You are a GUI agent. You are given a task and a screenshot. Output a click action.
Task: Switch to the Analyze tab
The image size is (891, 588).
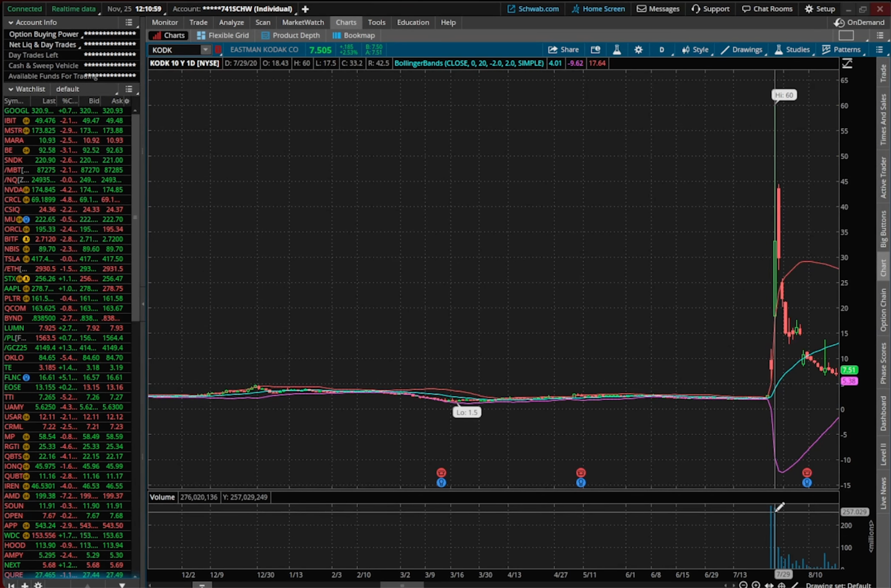[232, 22]
